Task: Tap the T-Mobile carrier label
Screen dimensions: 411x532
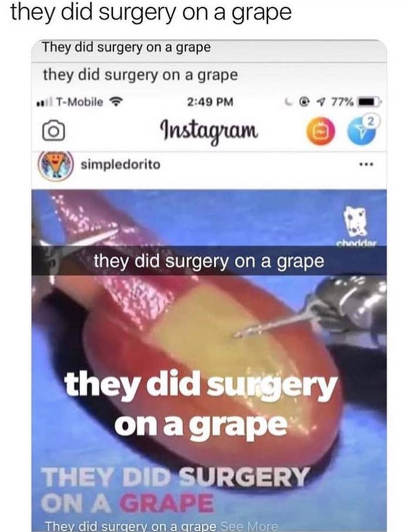Action: (x=79, y=102)
